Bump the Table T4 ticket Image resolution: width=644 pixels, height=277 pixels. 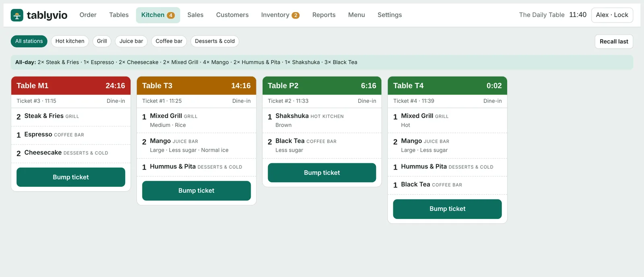pyautogui.click(x=447, y=209)
